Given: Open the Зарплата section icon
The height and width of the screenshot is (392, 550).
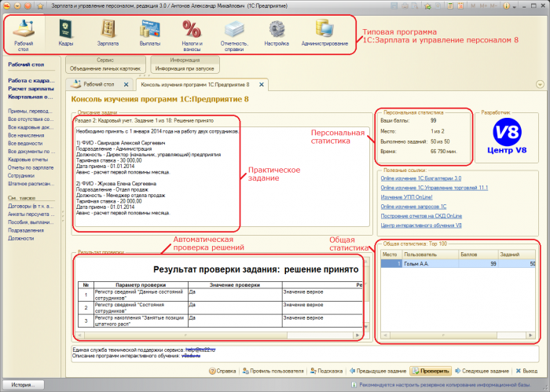Looking at the screenshot, I should (108, 33).
